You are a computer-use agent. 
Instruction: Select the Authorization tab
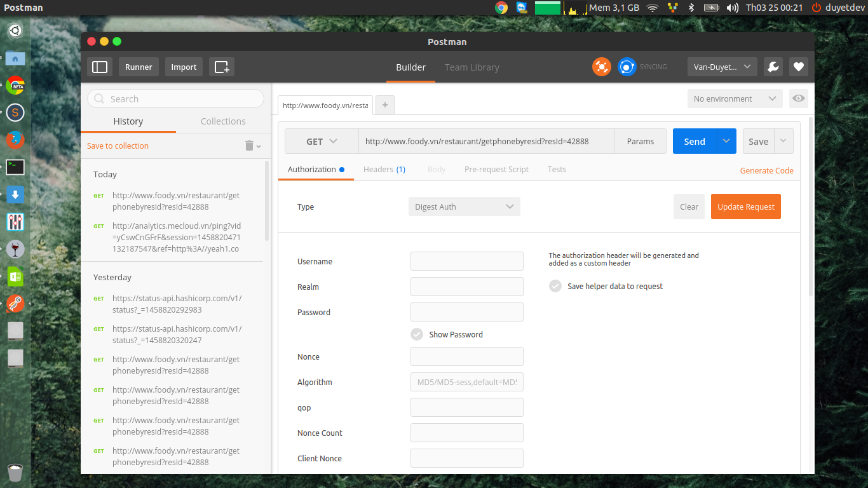click(316, 170)
